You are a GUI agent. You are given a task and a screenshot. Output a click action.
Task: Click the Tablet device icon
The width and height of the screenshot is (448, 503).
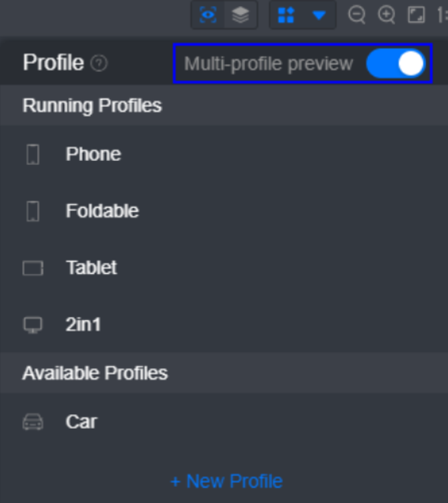[x=33, y=268]
